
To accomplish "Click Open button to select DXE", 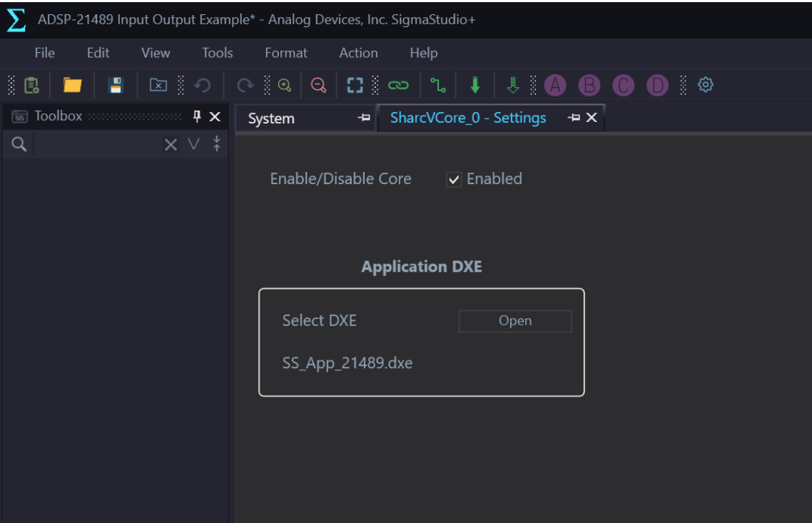I will coord(515,321).
